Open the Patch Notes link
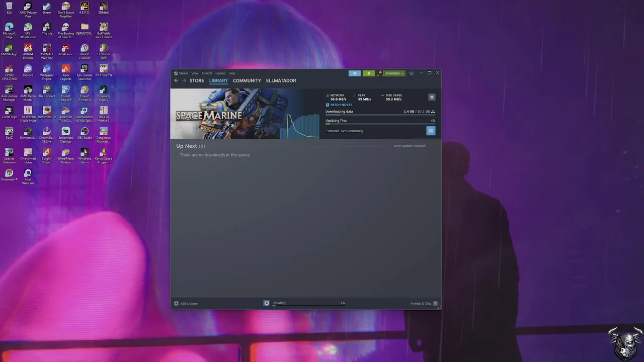644x362 pixels. (339, 105)
